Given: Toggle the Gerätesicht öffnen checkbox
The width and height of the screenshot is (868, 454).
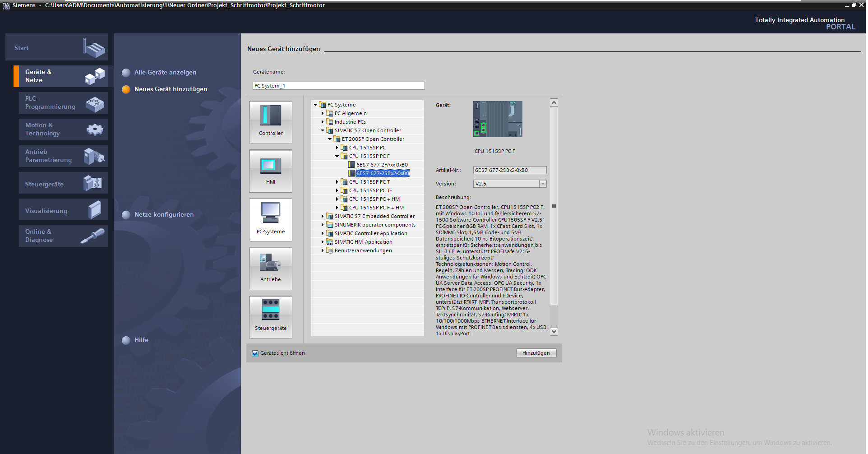Looking at the screenshot, I should coord(255,353).
